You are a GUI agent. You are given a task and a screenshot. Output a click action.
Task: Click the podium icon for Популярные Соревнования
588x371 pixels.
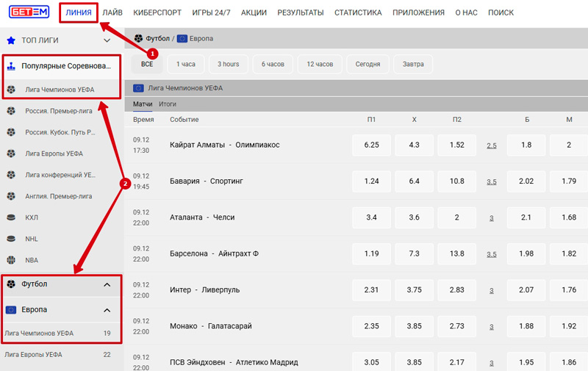11,67
